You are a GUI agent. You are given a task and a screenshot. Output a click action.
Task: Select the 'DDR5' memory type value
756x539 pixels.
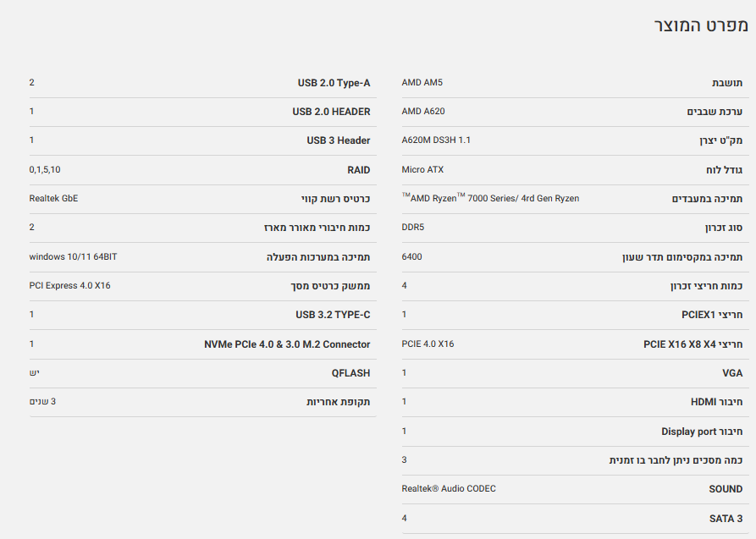point(412,228)
